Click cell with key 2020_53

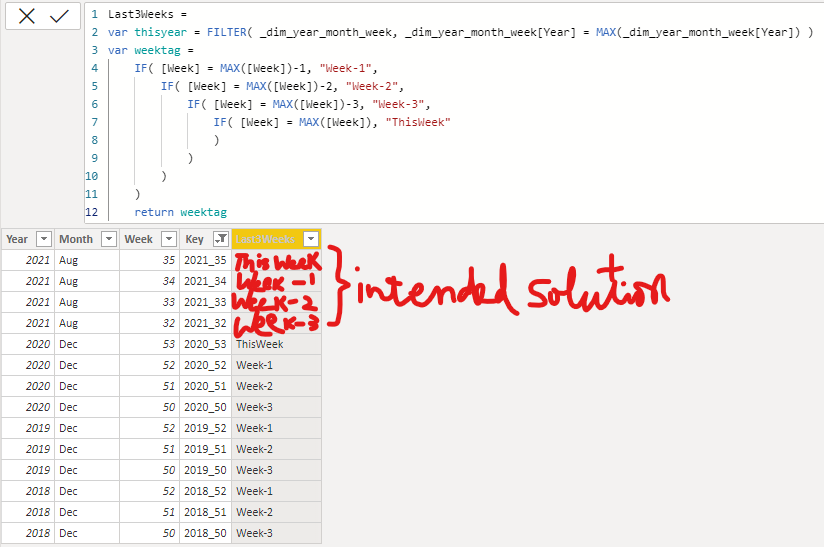tap(205, 344)
